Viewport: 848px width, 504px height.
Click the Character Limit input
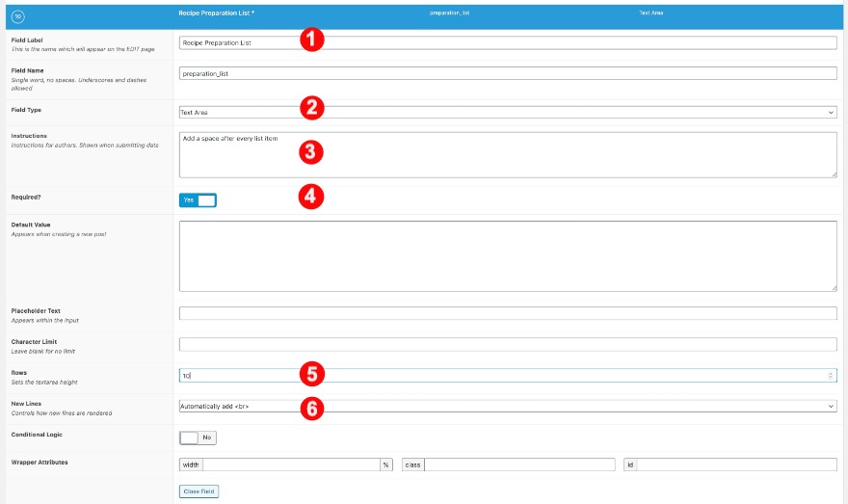pyautogui.click(x=508, y=344)
